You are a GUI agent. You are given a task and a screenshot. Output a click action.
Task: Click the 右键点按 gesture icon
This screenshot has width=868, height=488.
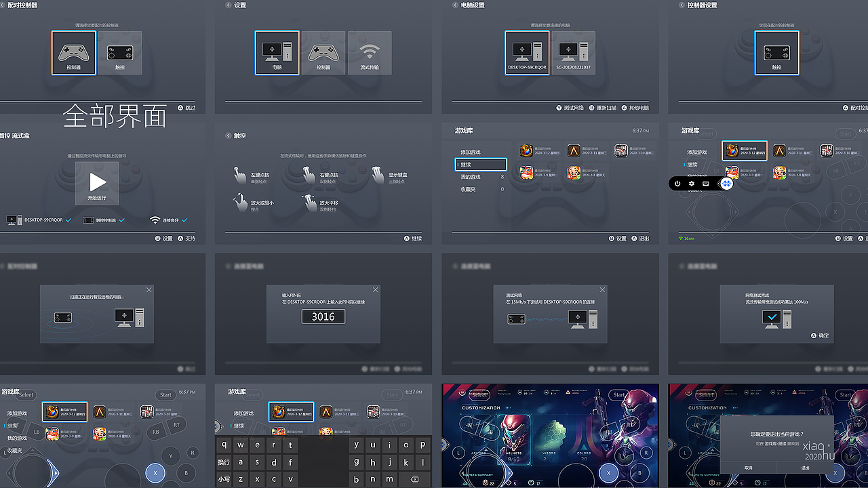[309, 177]
